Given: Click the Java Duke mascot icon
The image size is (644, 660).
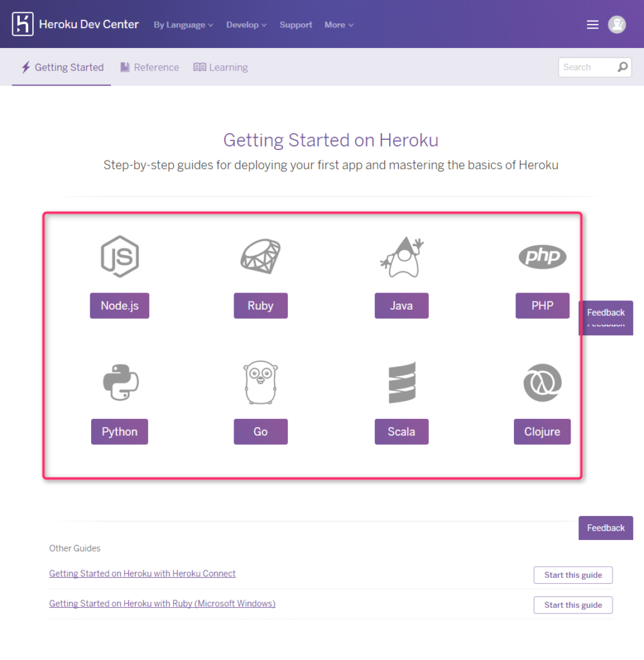Looking at the screenshot, I should (x=401, y=256).
